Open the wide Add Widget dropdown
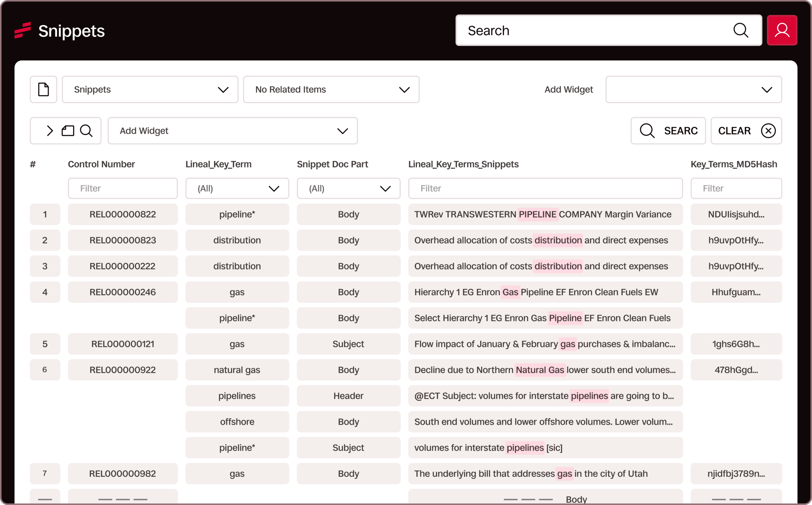Image resolution: width=812 pixels, height=505 pixels. pos(232,131)
